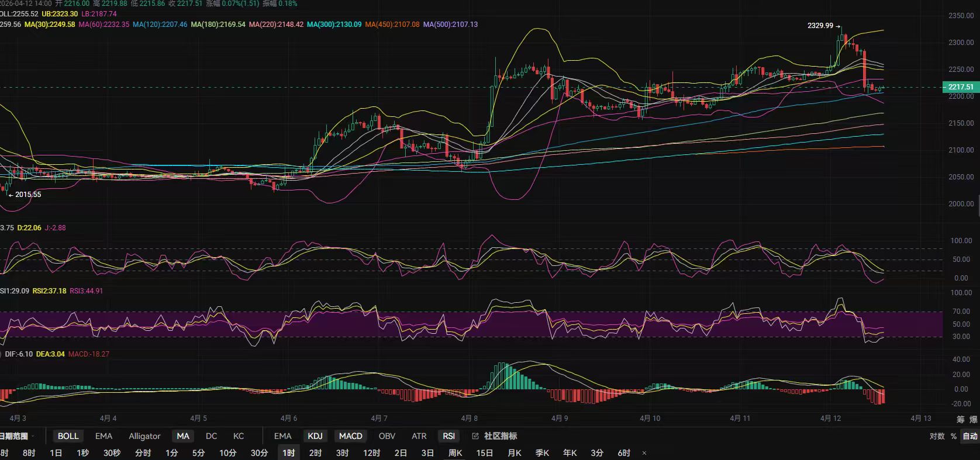Click the 筹 chip distribution icon
The image size is (980, 460).
961,419
